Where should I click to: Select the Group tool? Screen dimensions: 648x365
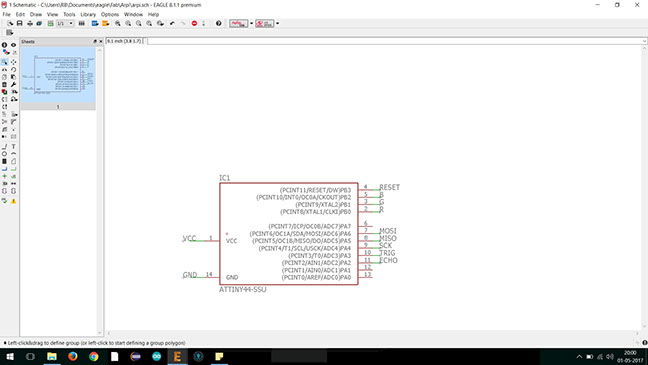point(4,62)
